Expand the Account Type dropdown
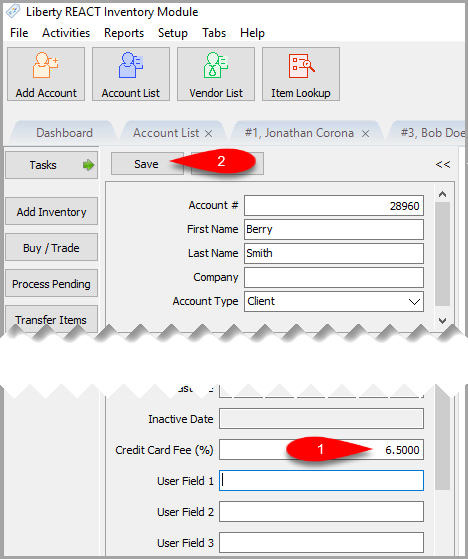Screen dimensions: 468x559 click(x=414, y=302)
